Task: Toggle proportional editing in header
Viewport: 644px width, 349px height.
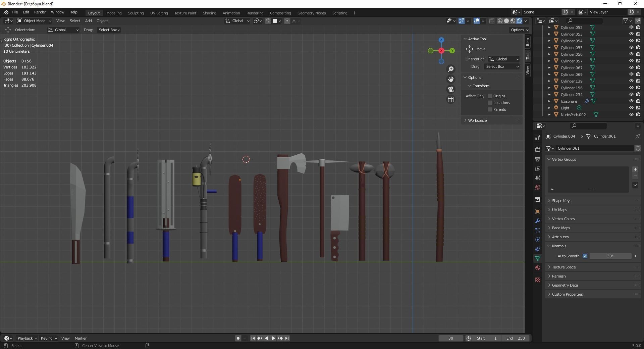Action: click(x=287, y=21)
